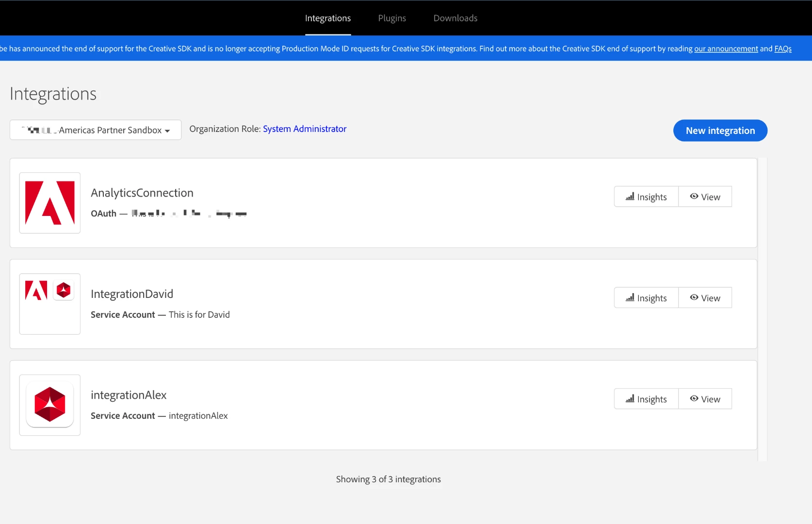This screenshot has height=524, width=812.
Task: Open the AnalyticsConnection integration title
Action: point(142,193)
